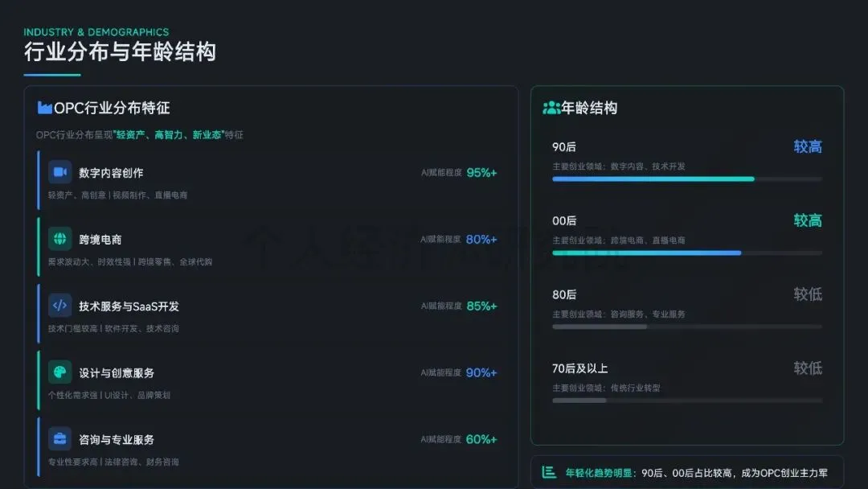This screenshot has height=489, width=868.
Task: Click the video camera icon beside 数字内容创作
Action: (59, 172)
